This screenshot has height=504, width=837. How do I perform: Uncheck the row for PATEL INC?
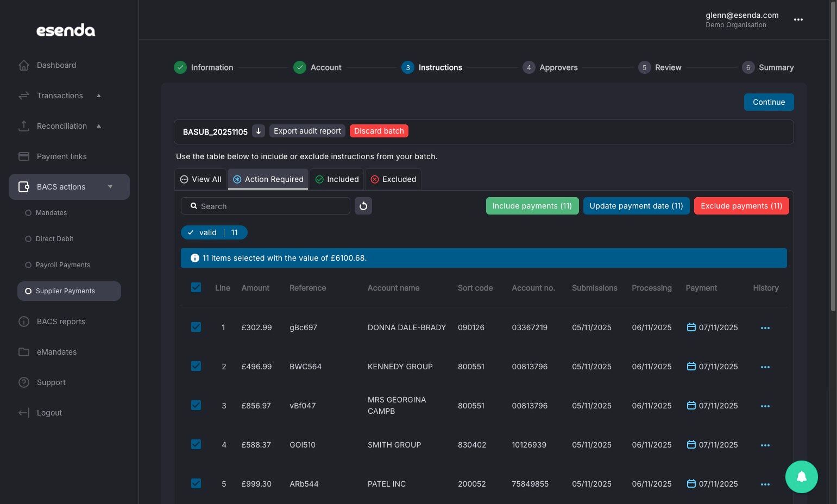click(x=196, y=483)
